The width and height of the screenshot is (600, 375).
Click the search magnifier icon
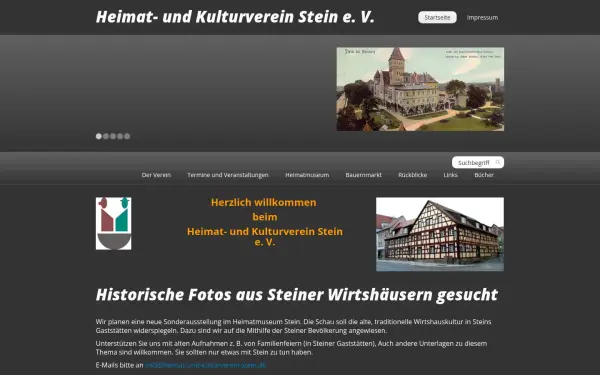pos(497,163)
